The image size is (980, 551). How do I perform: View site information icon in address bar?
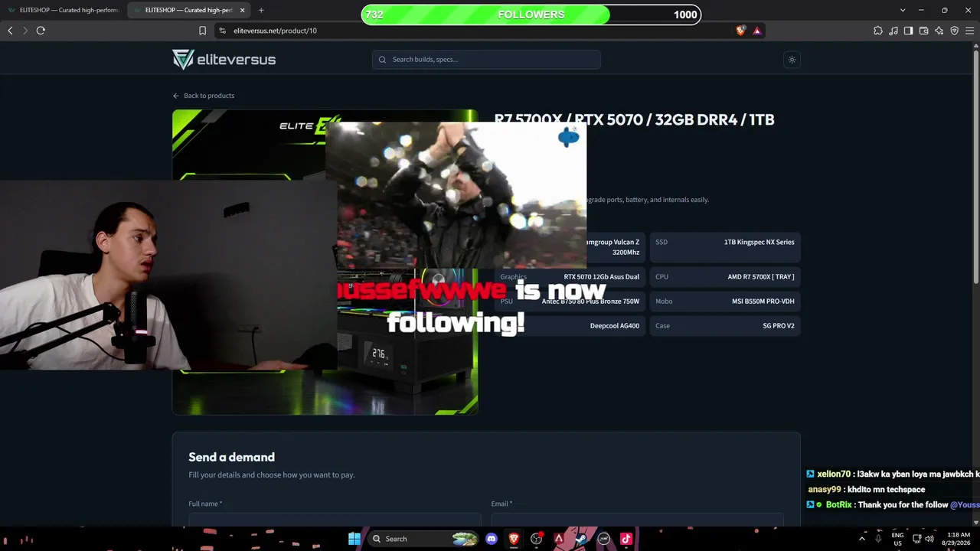pyautogui.click(x=222, y=31)
